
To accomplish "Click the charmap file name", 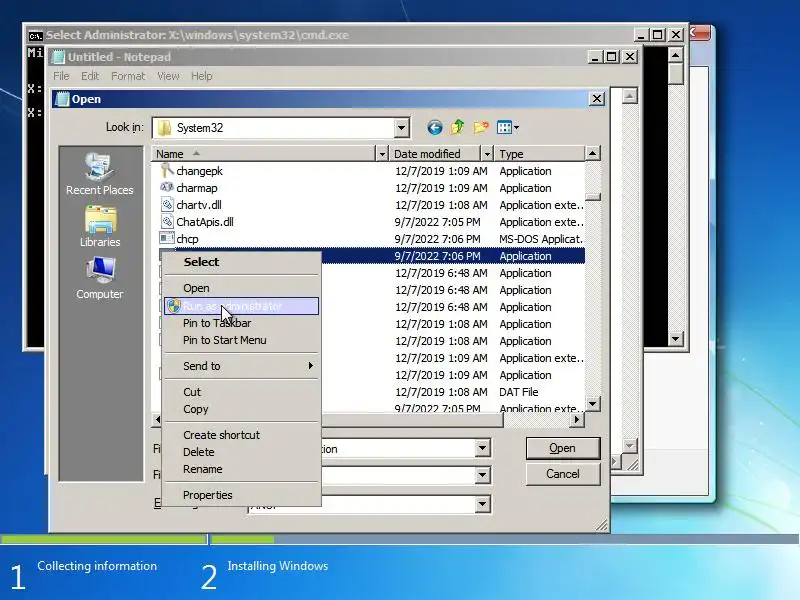I will 197,188.
